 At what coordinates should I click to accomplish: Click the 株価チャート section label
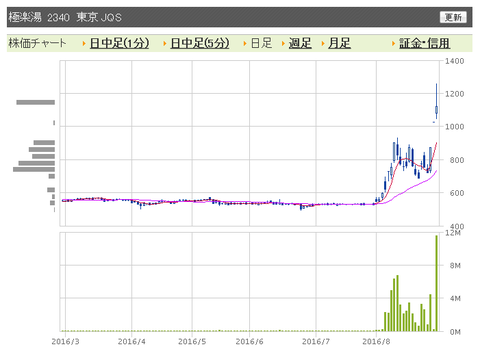point(37,43)
